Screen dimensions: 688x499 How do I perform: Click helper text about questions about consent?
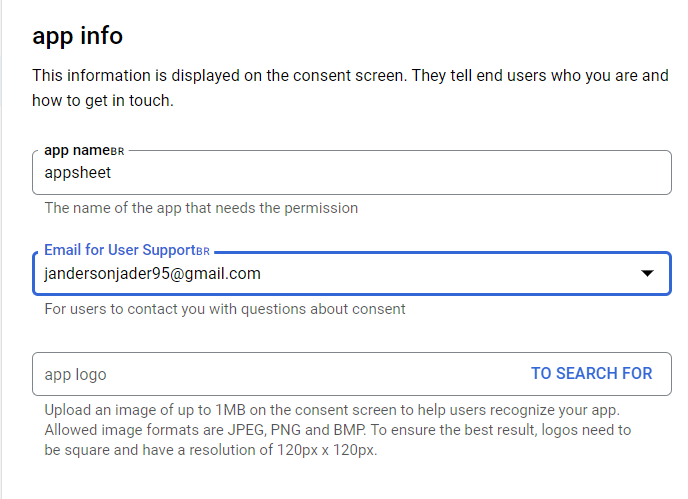tap(225, 309)
